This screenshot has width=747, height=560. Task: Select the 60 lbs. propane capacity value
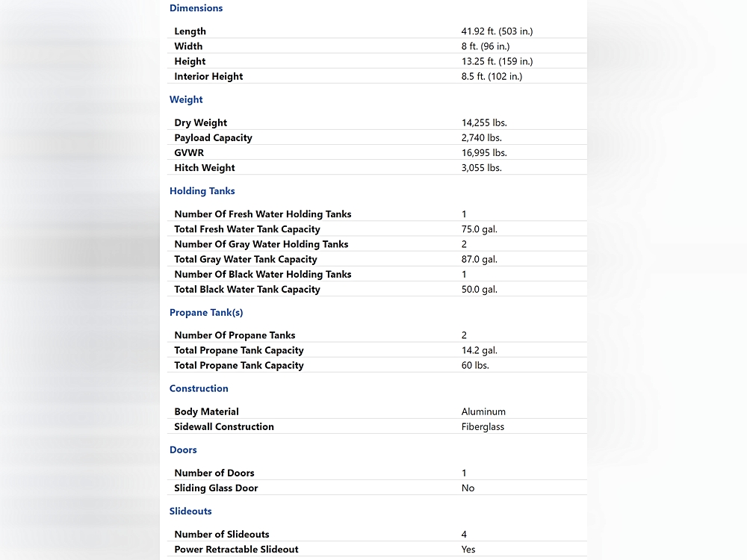pyautogui.click(x=475, y=365)
